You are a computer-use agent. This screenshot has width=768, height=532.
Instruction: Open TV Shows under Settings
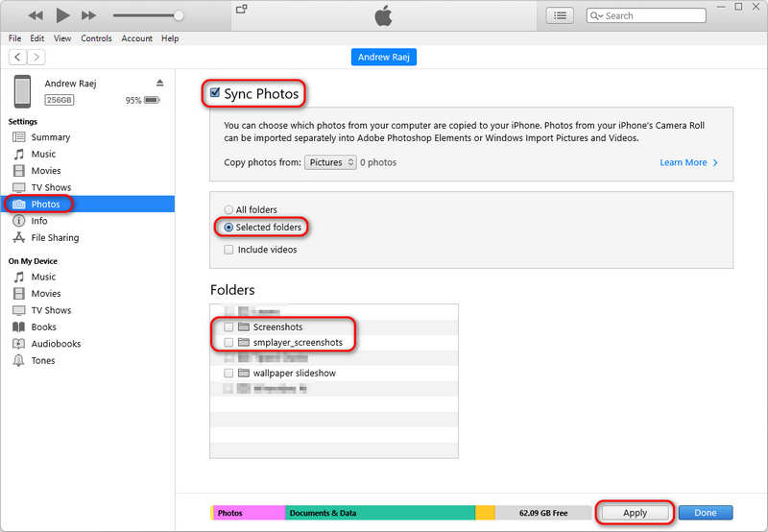(51, 187)
